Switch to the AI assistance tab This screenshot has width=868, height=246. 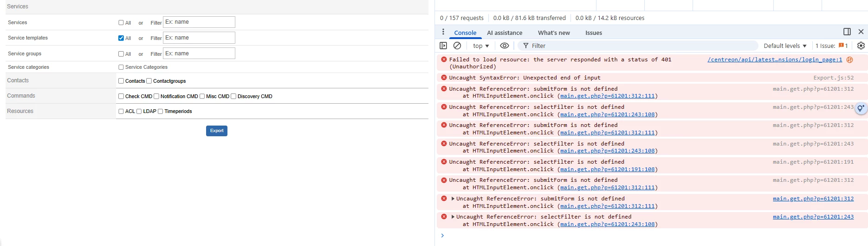coord(505,33)
